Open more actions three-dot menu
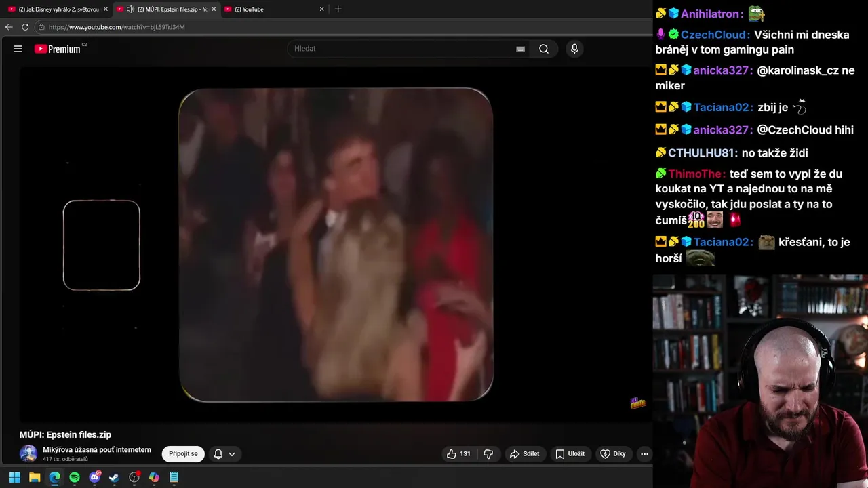 click(x=644, y=454)
